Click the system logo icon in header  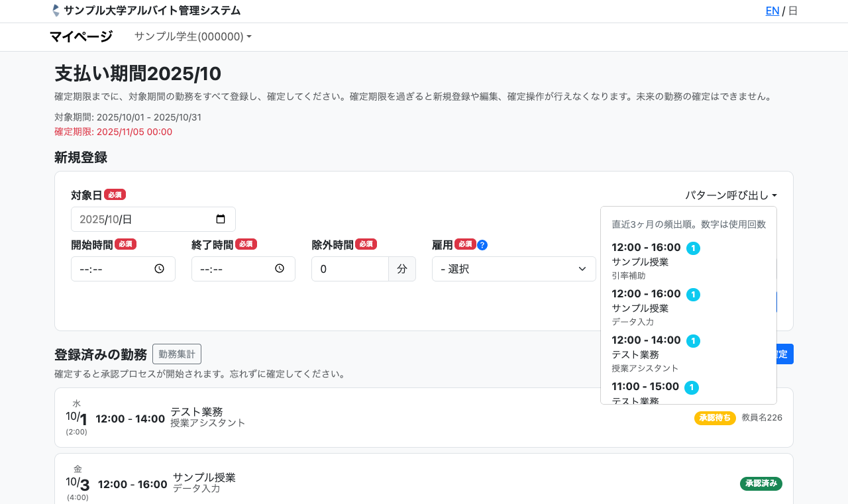pos(56,11)
